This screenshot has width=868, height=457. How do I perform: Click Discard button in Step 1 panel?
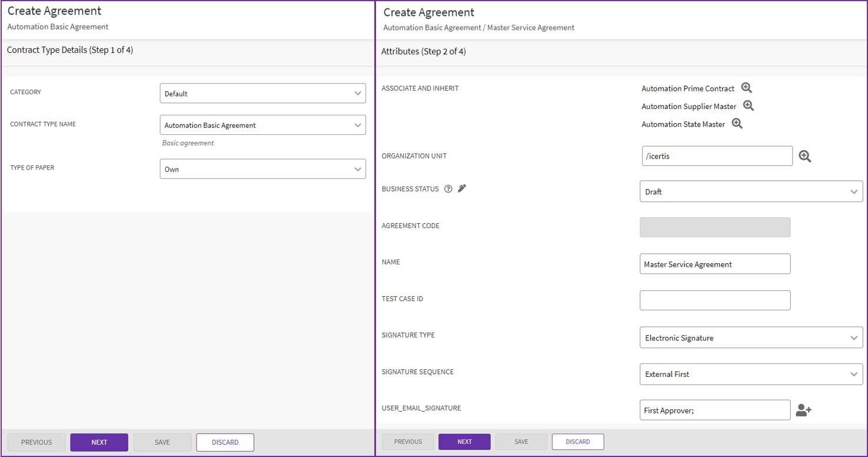225,442
